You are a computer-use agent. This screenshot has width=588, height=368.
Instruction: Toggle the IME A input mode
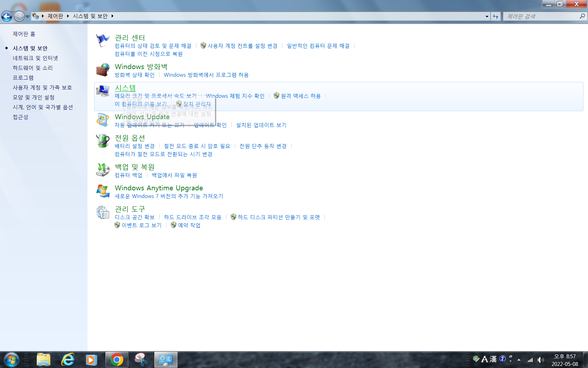click(485, 359)
